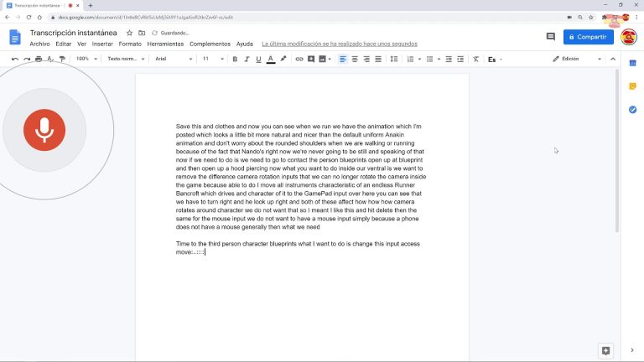This screenshot has width=644, height=362.
Task: Hide the side panel with the chevron
Action: tap(632, 350)
